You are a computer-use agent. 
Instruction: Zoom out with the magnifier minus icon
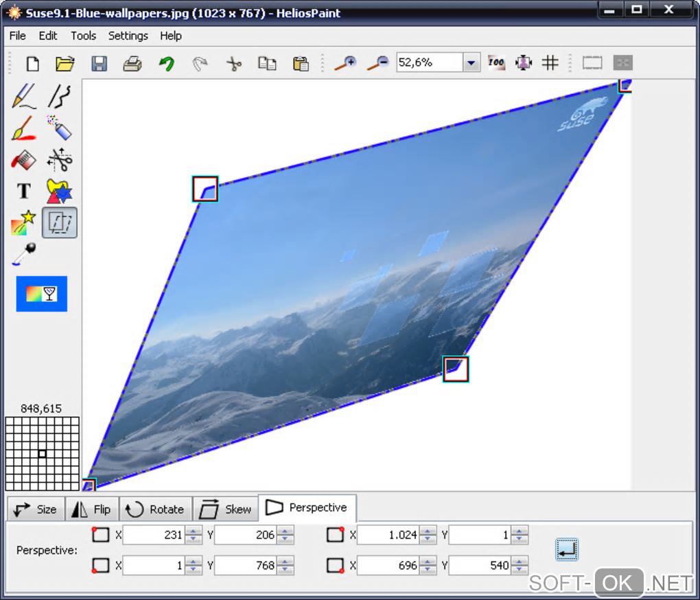click(x=377, y=63)
